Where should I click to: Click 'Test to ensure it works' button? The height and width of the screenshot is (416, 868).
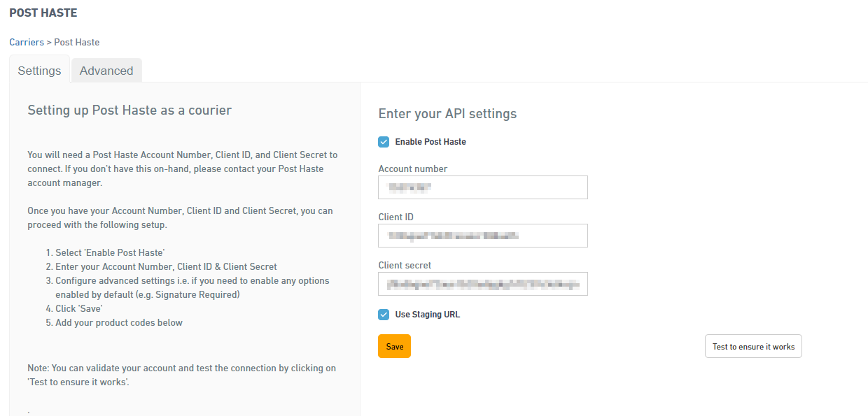[x=753, y=346]
